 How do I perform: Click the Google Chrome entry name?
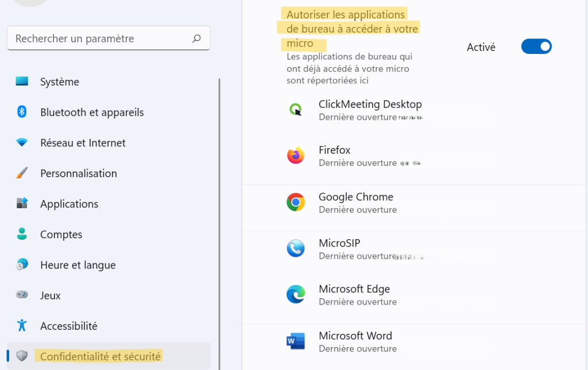(x=356, y=197)
